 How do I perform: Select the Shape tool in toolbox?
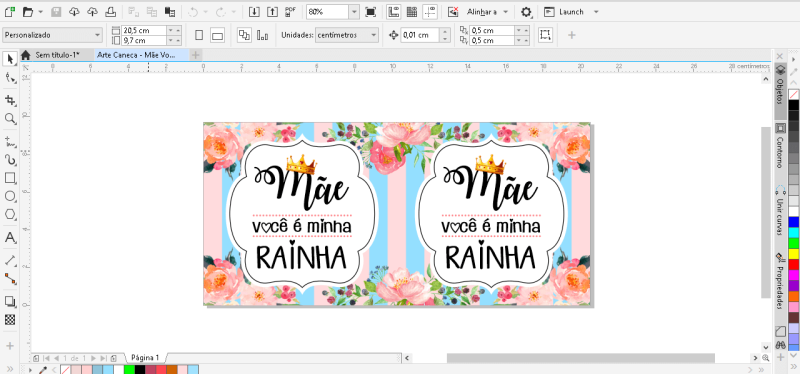[10, 77]
